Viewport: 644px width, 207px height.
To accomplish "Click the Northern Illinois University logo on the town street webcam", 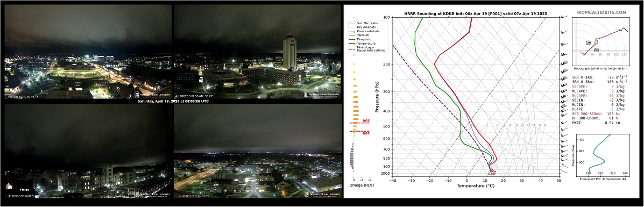I will (323, 194).
